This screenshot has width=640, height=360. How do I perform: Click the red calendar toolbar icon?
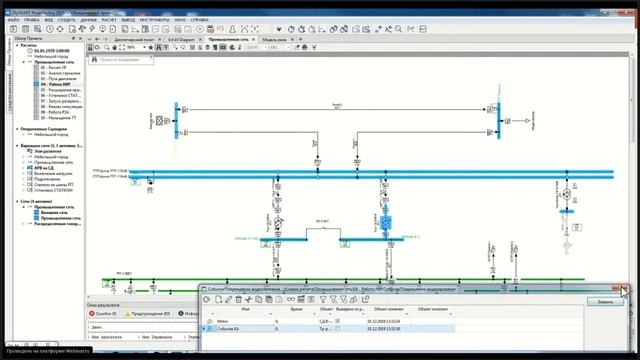click(211, 29)
